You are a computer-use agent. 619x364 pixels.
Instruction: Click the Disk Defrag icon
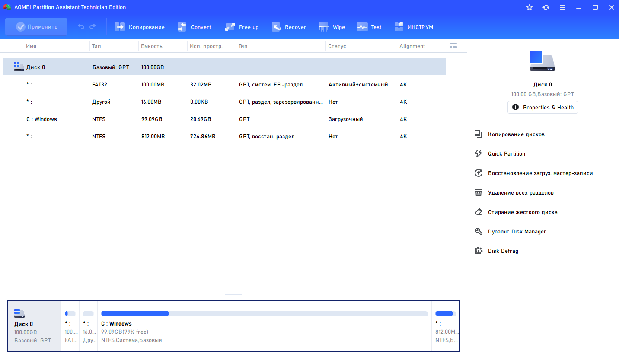point(479,251)
